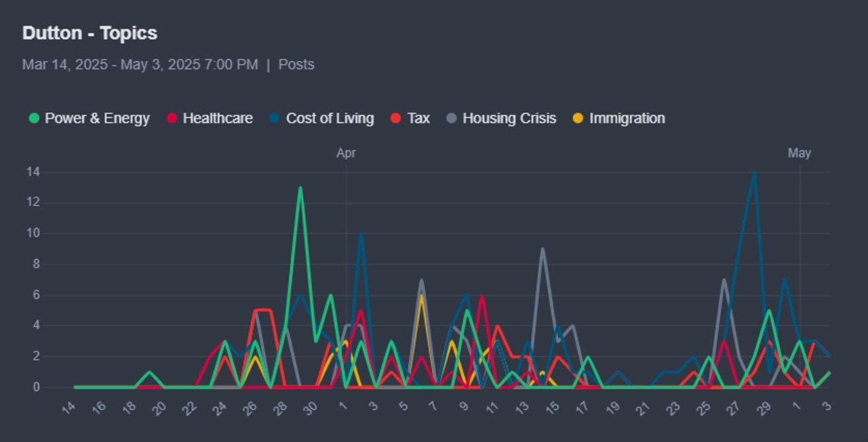The image size is (868, 442).
Task: Click the x-axis date label 15
Action: tap(553, 407)
